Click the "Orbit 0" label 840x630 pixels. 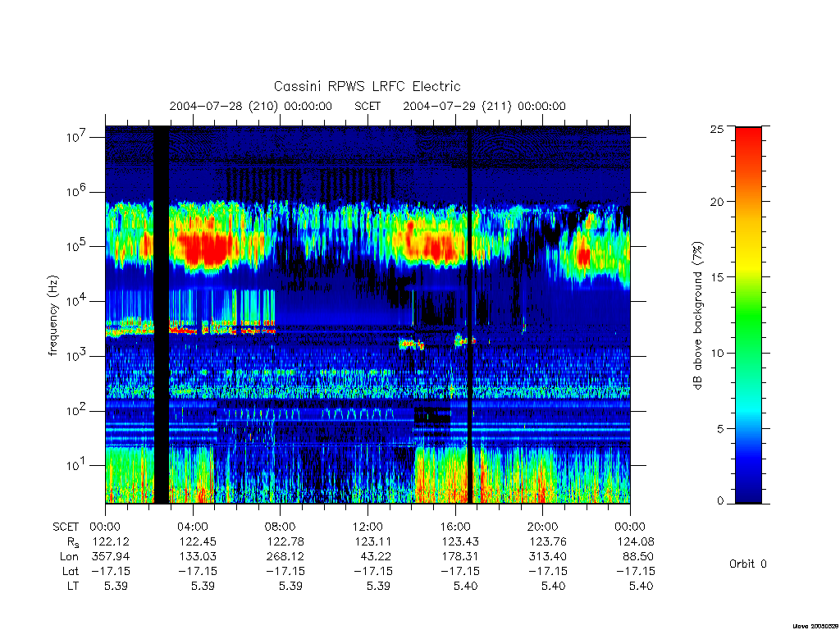(x=748, y=564)
